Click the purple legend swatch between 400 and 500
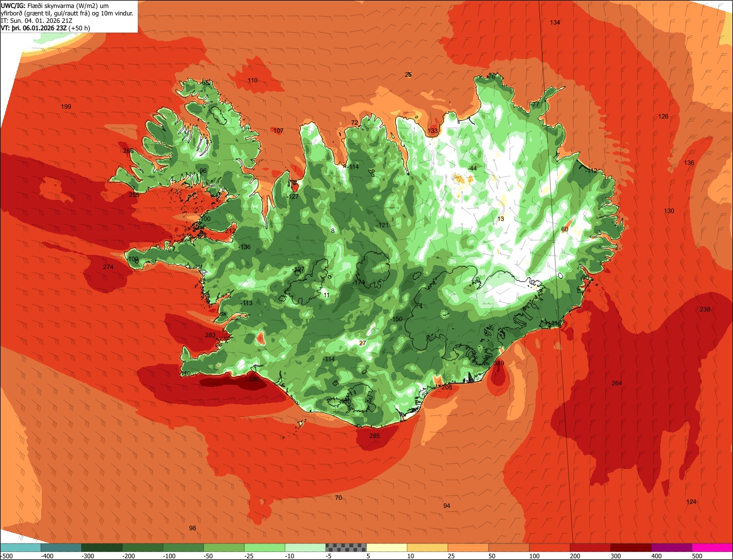Image resolution: width=733 pixels, height=560 pixels. [671, 547]
